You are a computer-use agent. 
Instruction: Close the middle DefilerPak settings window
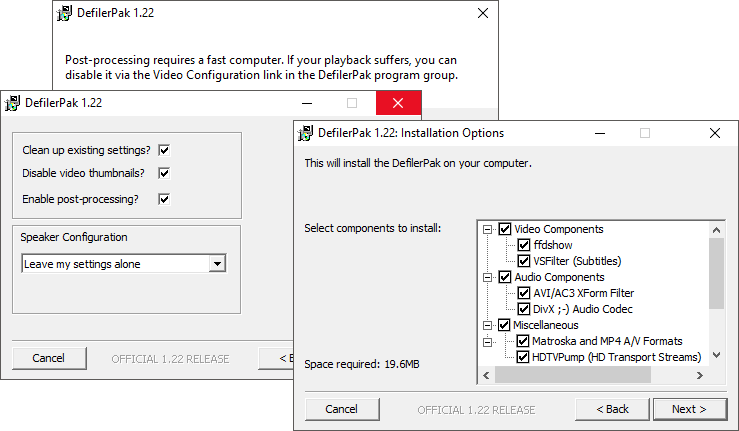(398, 103)
